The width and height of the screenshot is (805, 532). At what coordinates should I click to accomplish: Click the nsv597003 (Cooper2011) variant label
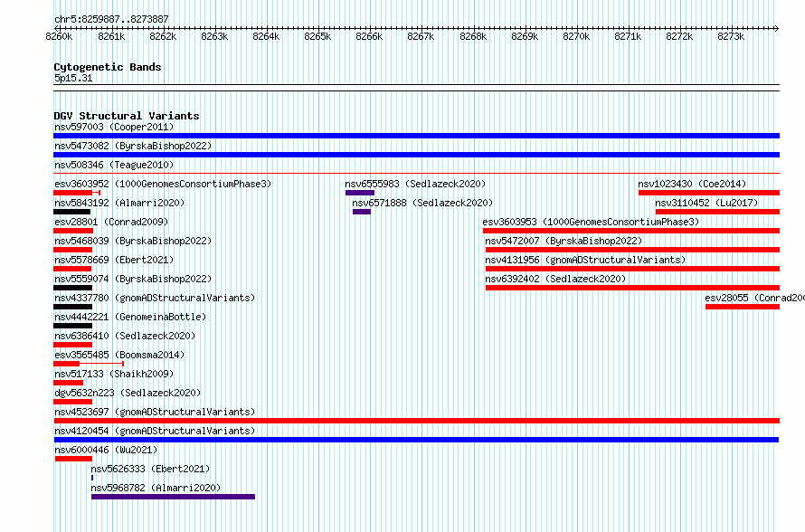point(114,127)
